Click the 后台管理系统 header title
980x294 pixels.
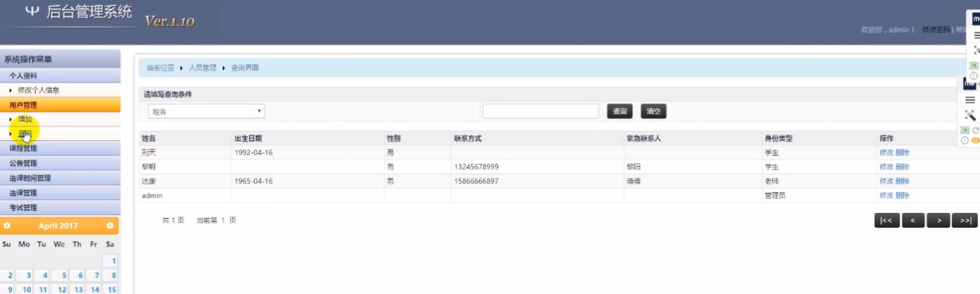[89, 12]
